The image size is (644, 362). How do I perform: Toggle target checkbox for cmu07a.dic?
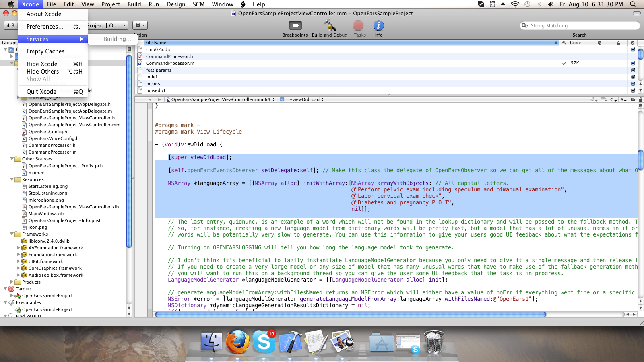click(x=633, y=49)
